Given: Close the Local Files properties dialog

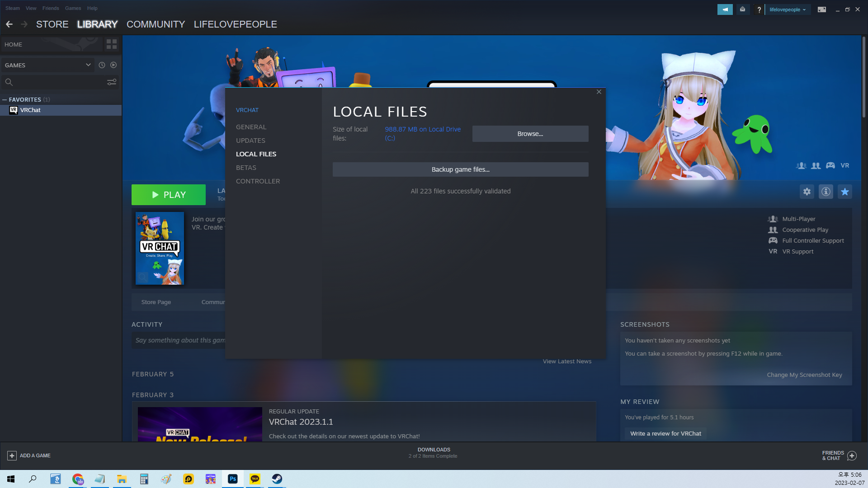Looking at the screenshot, I should (x=599, y=92).
